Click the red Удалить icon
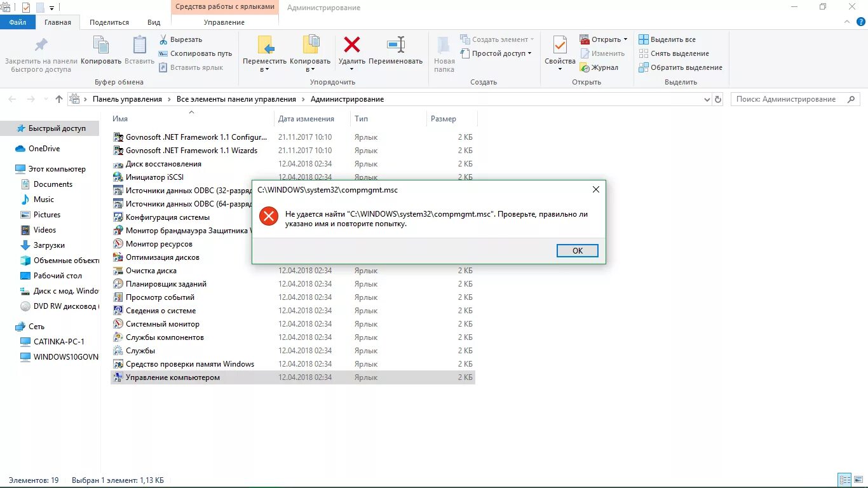Viewport: 868px width, 488px height. tap(352, 44)
